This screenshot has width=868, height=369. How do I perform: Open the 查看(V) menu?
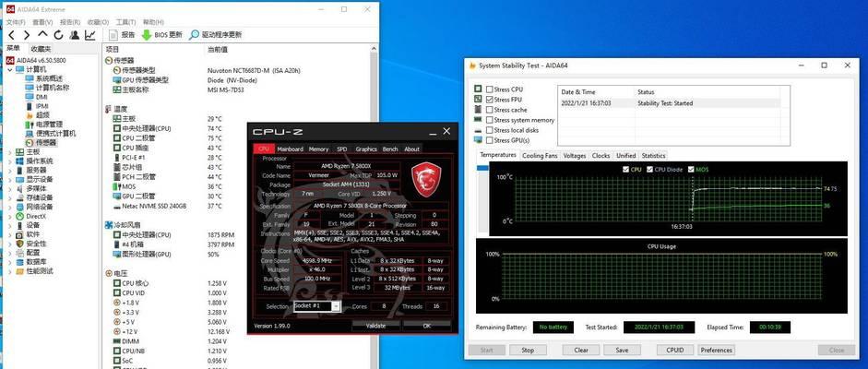[42, 22]
